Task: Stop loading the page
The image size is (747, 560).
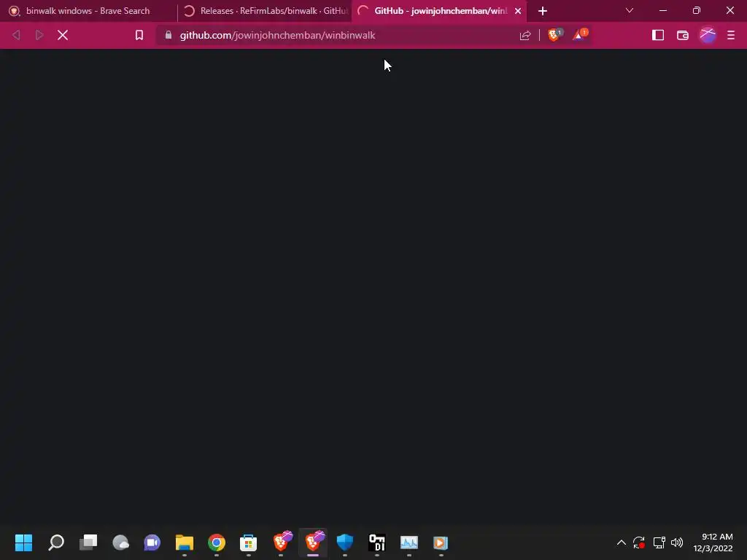Action: click(63, 35)
